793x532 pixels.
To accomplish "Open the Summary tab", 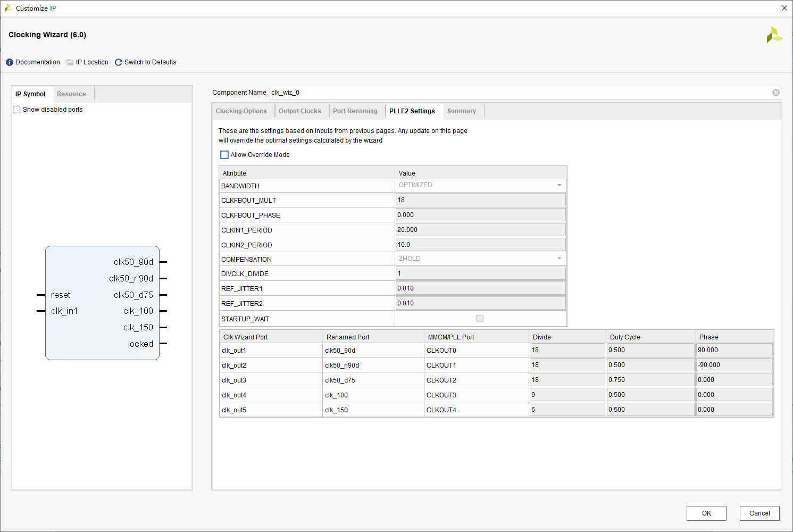I will (461, 111).
